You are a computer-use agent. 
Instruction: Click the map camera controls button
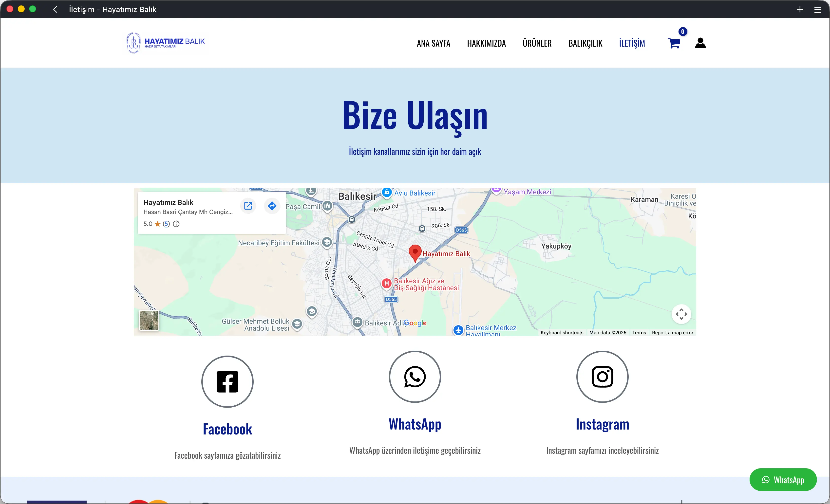pos(681,314)
